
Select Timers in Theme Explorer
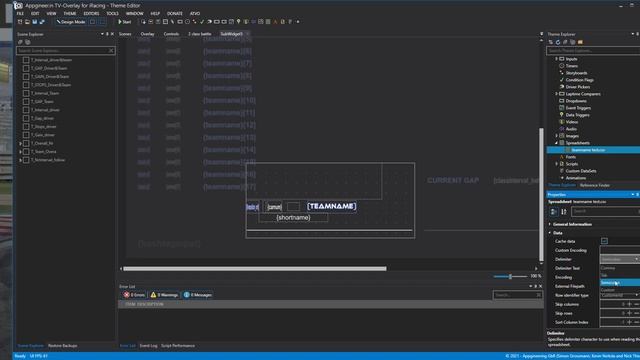coord(571,66)
